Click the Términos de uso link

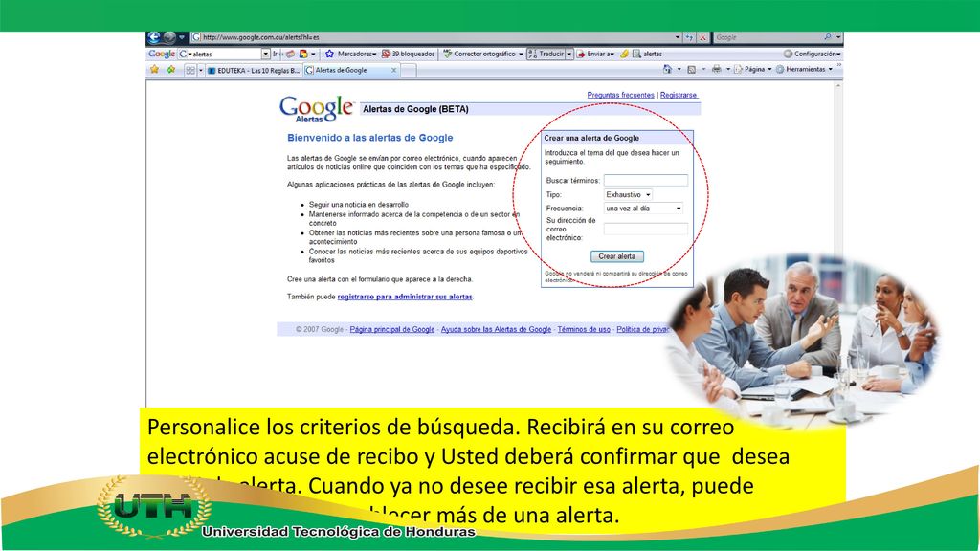[x=584, y=329]
